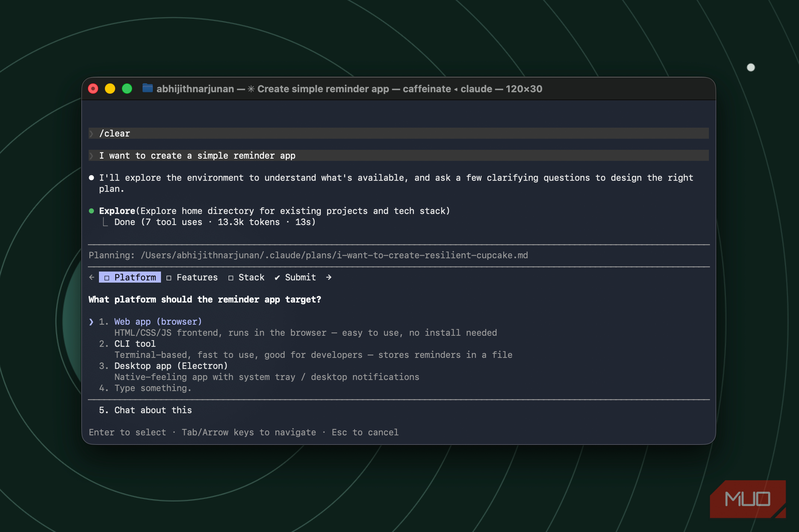The width and height of the screenshot is (799, 532).
Task: Select option 5 Chat about this
Action: 145,410
